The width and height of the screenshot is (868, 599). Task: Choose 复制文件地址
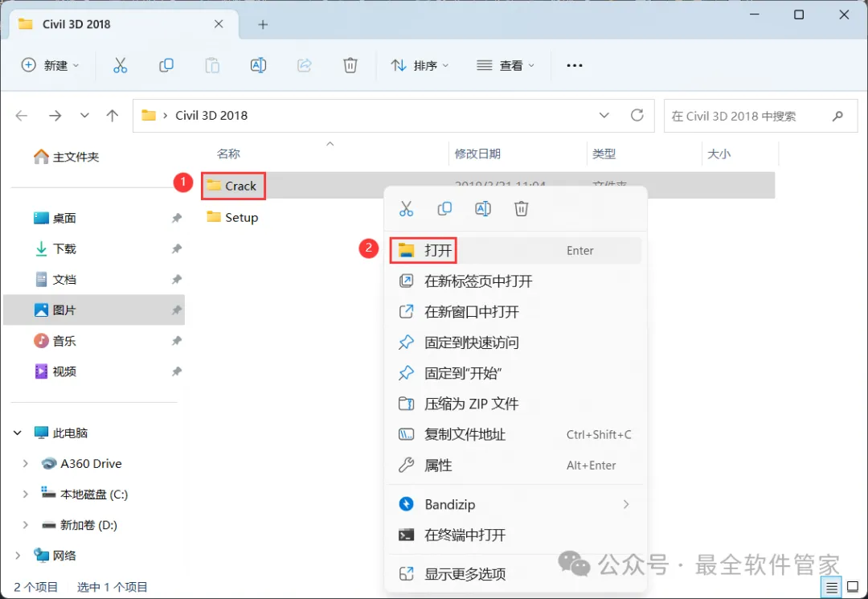pyautogui.click(x=515, y=435)
